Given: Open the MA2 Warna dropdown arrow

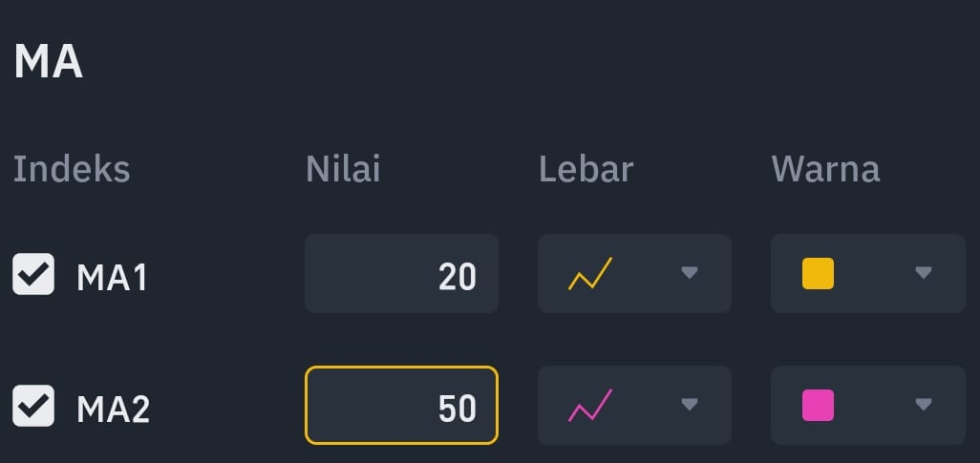Looking at the screenshot, I should tap(923, 405).
